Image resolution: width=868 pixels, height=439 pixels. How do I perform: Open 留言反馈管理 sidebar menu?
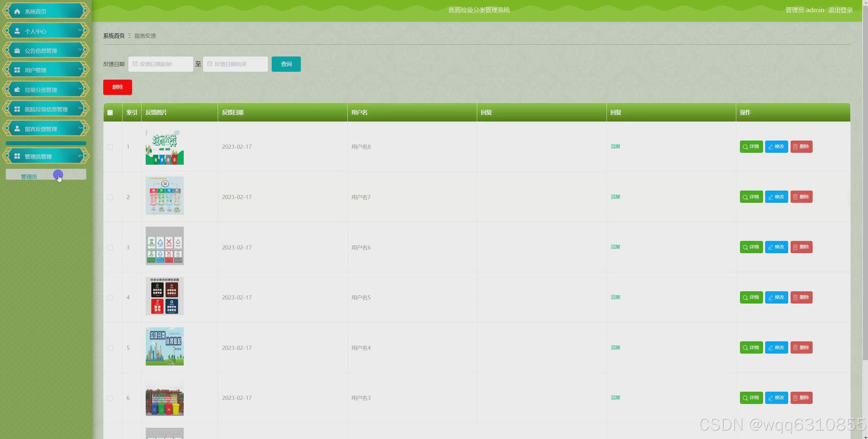pyautogui.click(x=46, y=128)
